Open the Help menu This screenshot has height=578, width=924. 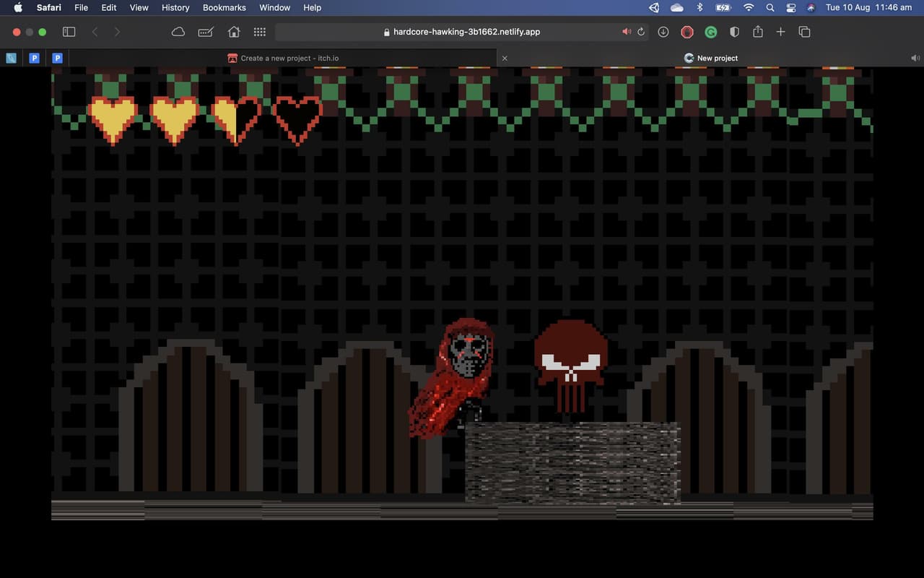pos(312,7)
